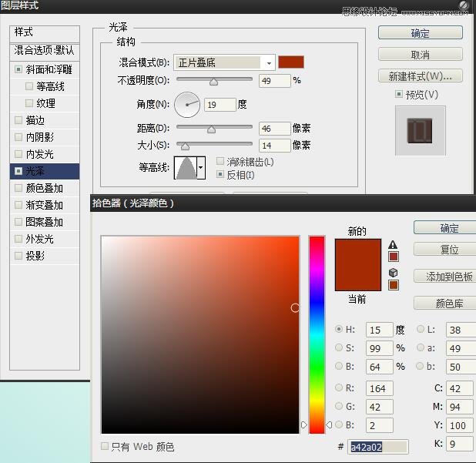Image resolution: width=476 pixels, height=463 pixels.
Task: Enable the 渐变叠加 checkbox
Action: (18, 205)
